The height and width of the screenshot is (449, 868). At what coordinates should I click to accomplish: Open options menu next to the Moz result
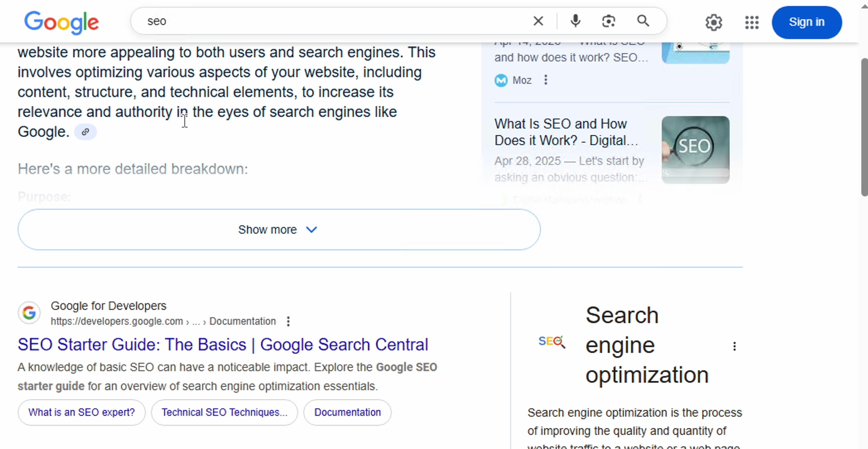[545, 80]
